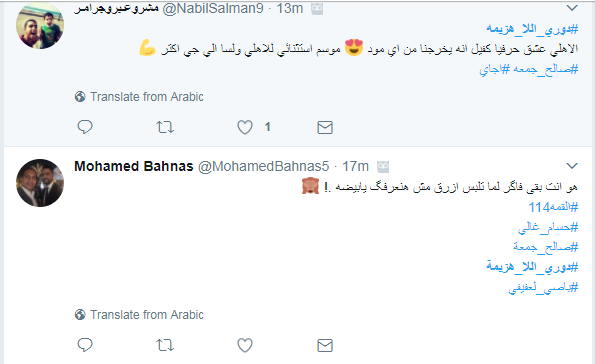This screenshot has width=595, height=364.
Task: Like the tweet with 1 like
Action: coord(245,127)
